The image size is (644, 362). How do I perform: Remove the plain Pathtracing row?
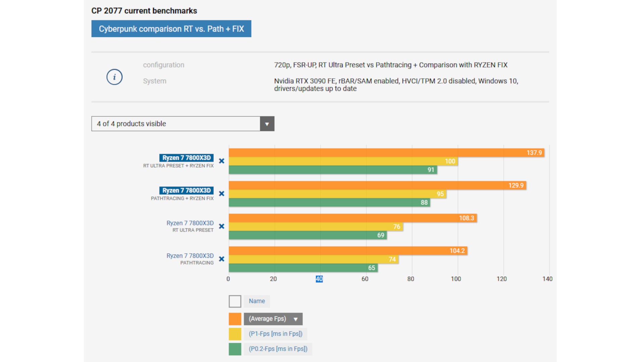coord(221,259)
